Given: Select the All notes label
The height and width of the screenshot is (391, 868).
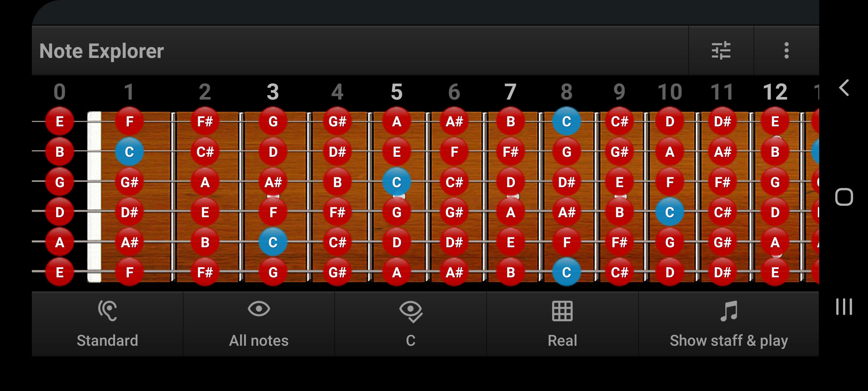Looking at the screenshot, I should point(259,340).
